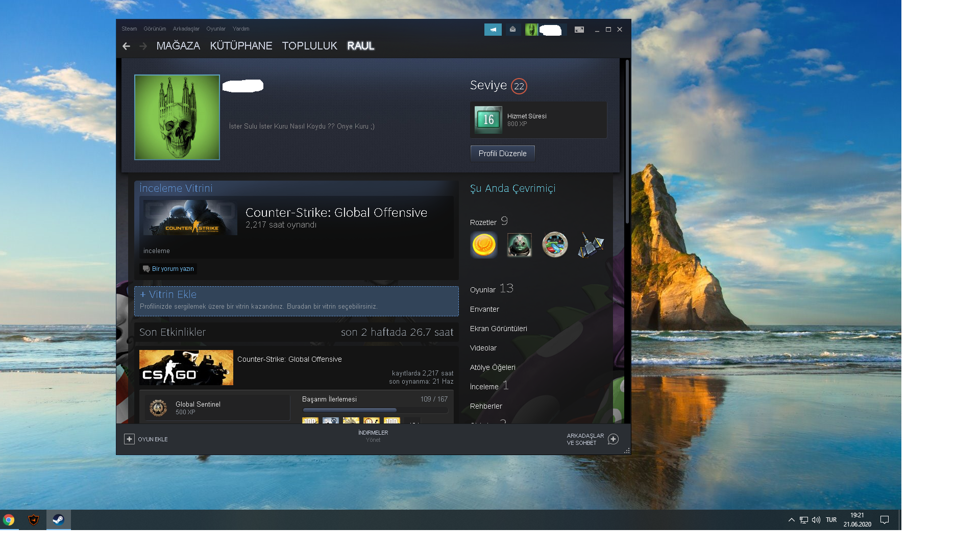
Task: Click the small account avatar in title bar
Action: [x=531, y=30]
